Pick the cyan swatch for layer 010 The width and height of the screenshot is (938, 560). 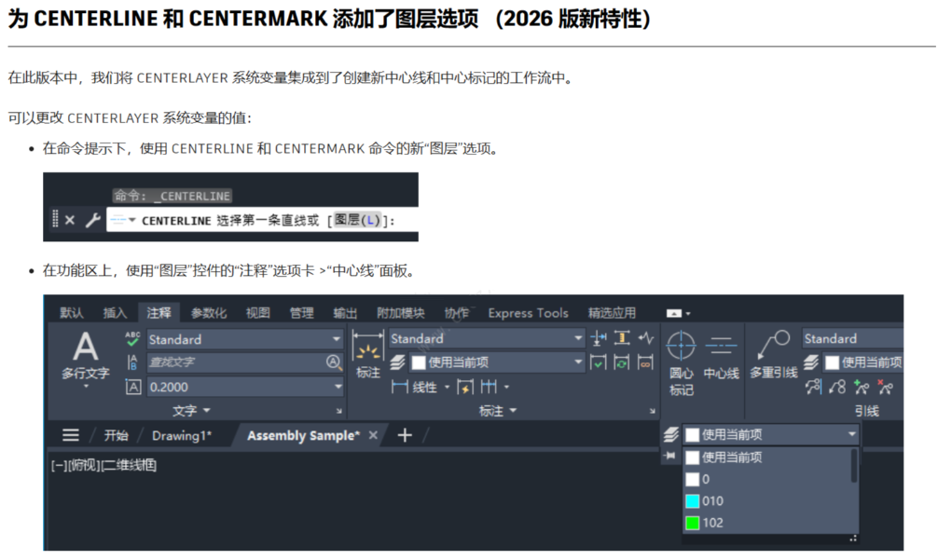[x=693, y=500]
